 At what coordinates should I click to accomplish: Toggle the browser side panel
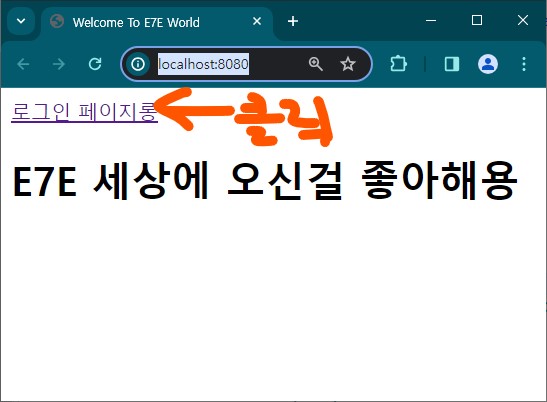pyautogui.click(x=452, y=64)
